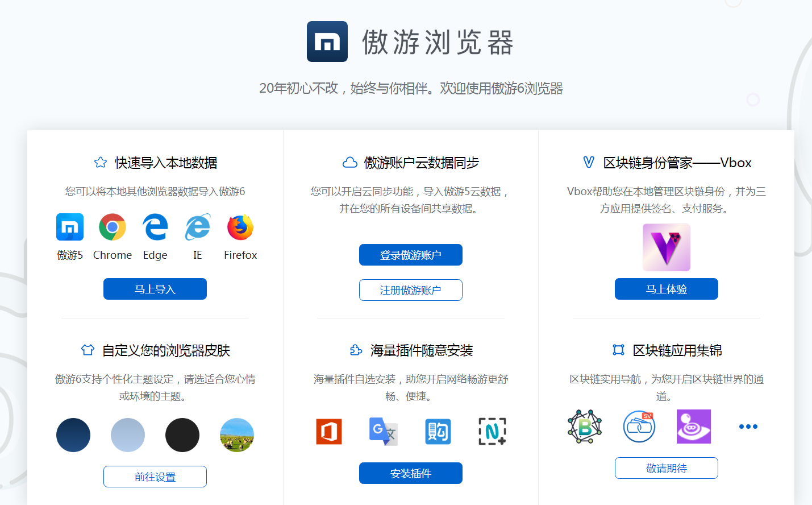The image size is (812, 505).
Task: Click the shirt icon beside 自定义您的浏览器皮肤
Action: click(88, 350)
